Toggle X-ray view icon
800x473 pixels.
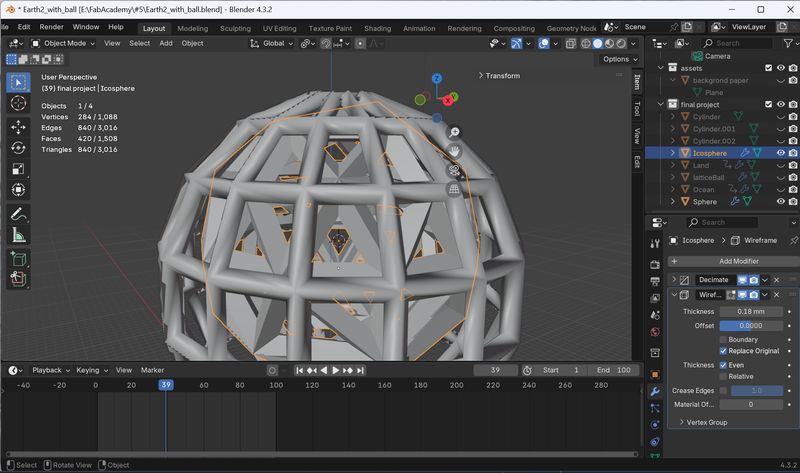pos(570,43)
